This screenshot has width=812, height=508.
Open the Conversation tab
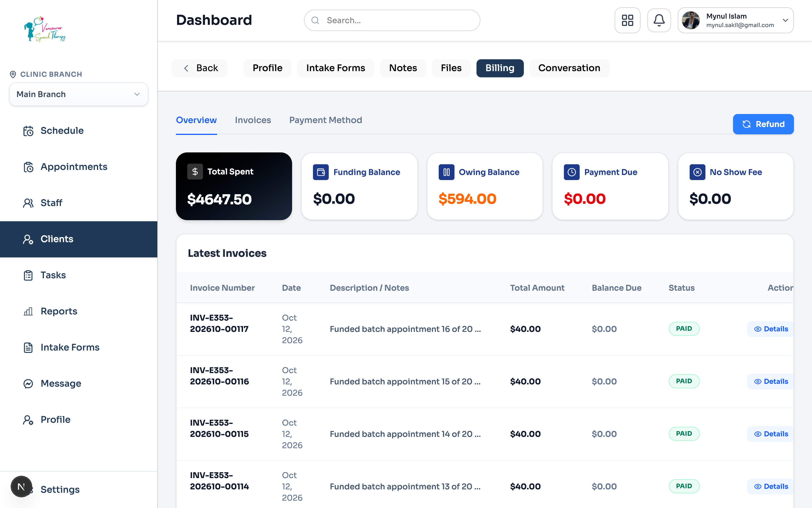tap(569, 68)
